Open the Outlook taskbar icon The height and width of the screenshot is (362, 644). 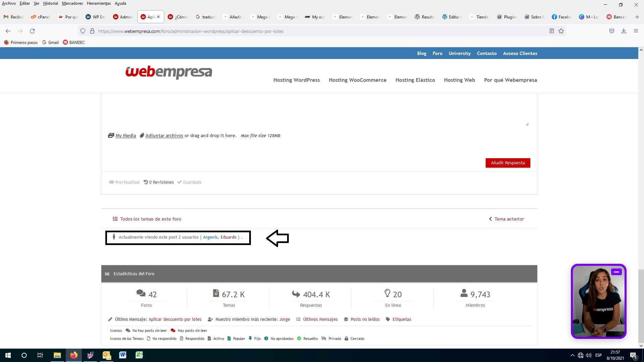point(106,355)
